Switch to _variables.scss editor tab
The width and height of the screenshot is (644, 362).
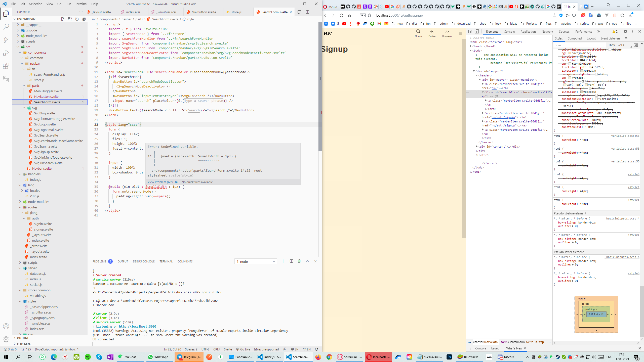[x=166, y=12]
